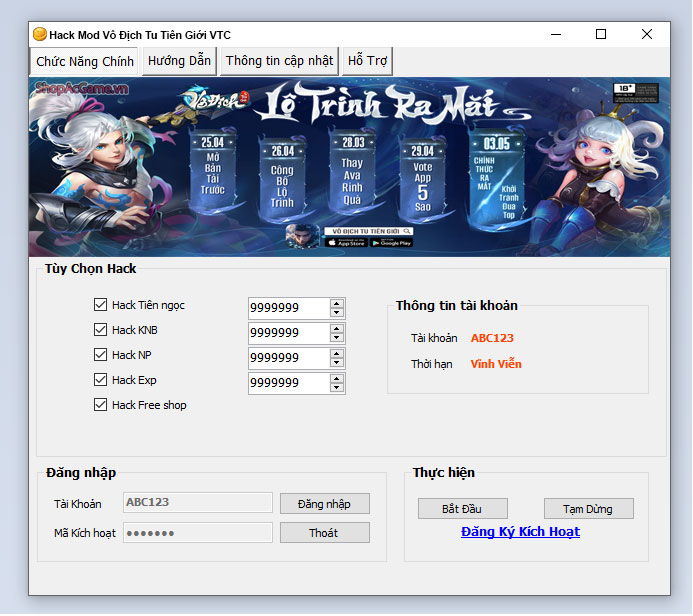Switch to the Hướng Dẫn tab
The image size is (693, 616).
(x=179, y=61)
